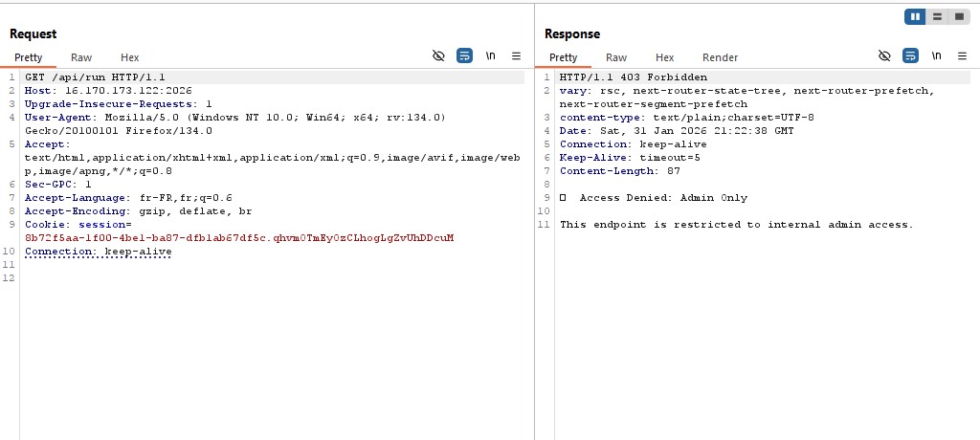Click the Access Denied: Admin Only message
The height and width of the screenshot is (440, 980).
(x=663, y=197)
